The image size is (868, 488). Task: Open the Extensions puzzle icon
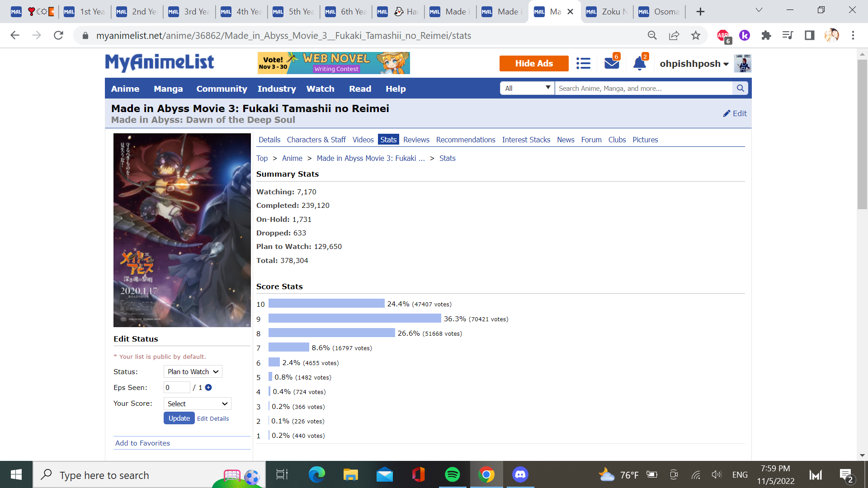pyautogui.click(x=766, y=35)
